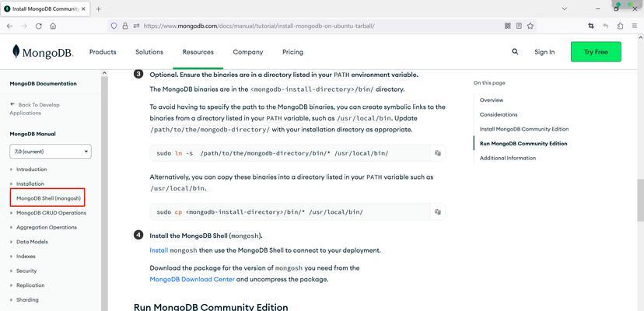Click the URL address bar field

pyautogui.click(x=323, y=26)
